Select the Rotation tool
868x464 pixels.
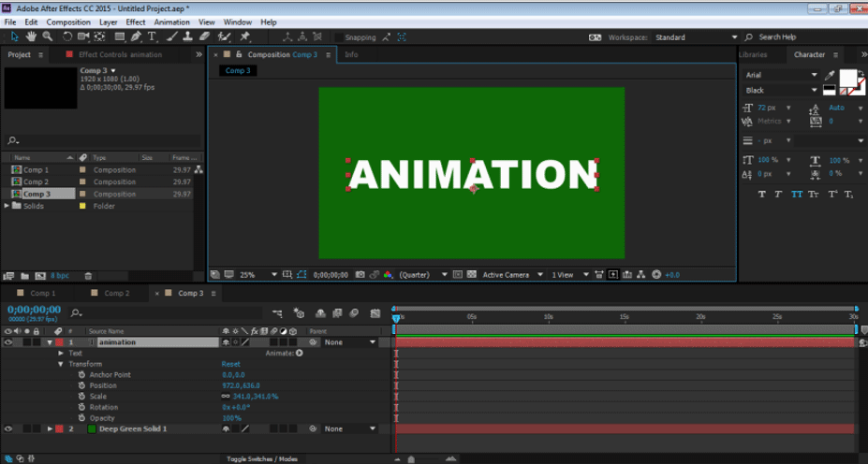[67, 36]
